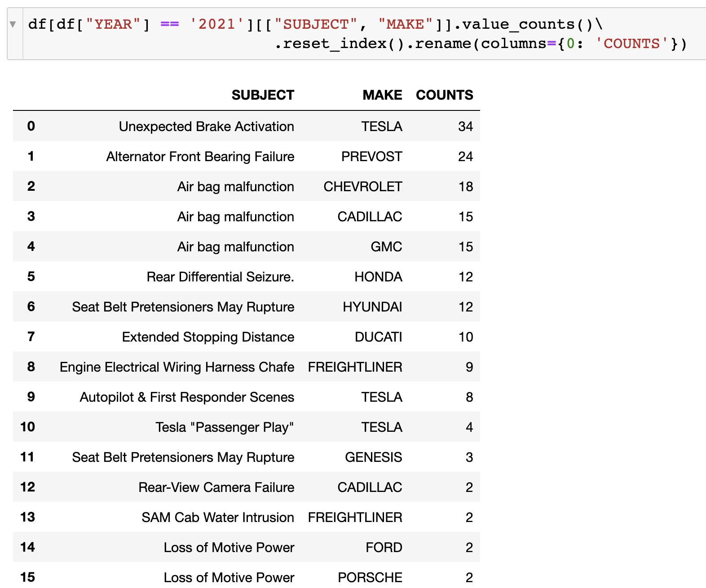Click 'Seat Belt Pretensioners May Rupture' GENESIS row
This screenshot has width=706, height=588.
pos(183,457)
